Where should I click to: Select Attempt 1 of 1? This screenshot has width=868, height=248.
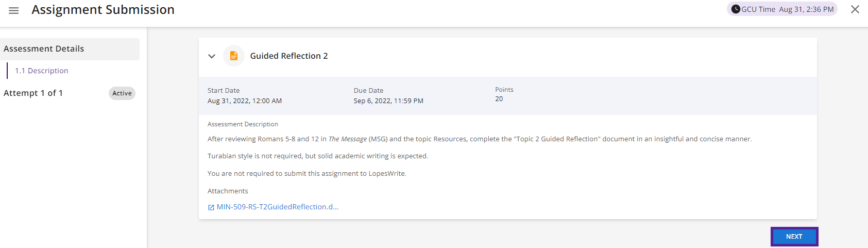(33, 93)
